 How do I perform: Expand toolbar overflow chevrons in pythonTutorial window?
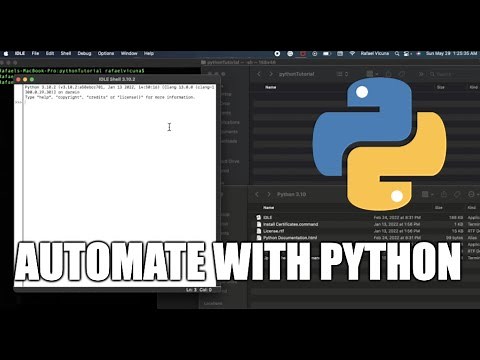click(x=421, y=74)
